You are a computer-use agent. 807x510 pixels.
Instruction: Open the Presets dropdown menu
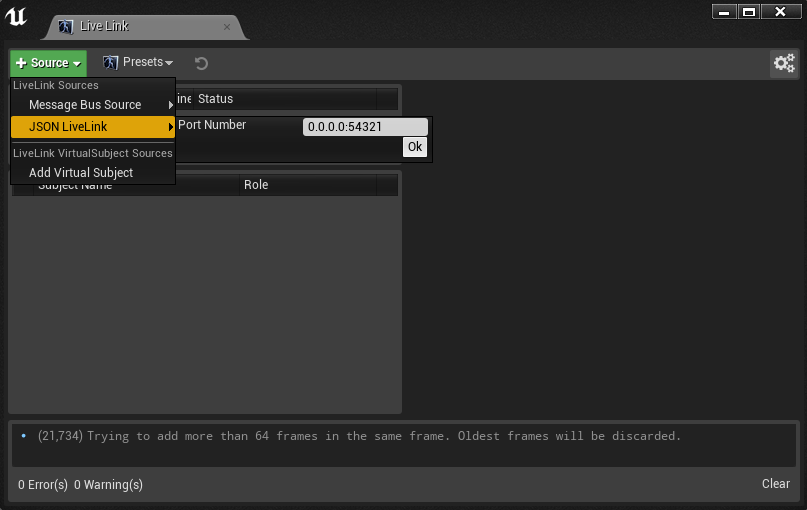tap(138, 62)
